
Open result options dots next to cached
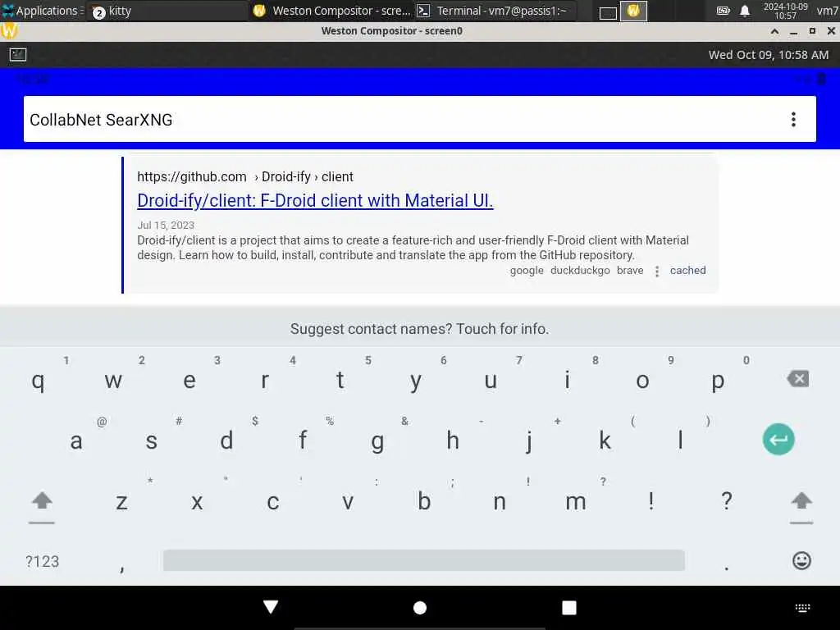pyautogui.click(x=657, y=272)
